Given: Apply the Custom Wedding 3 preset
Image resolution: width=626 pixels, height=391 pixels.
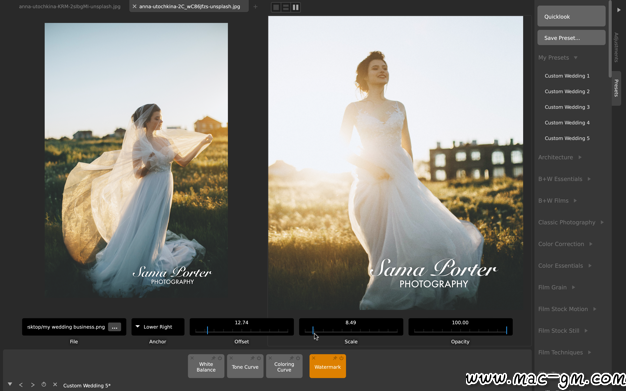Looking at the screenshot, I should pos(567,107).
